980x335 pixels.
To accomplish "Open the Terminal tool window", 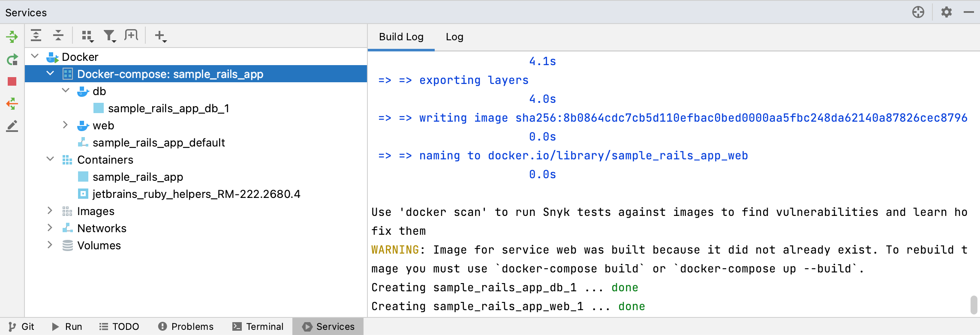I will tap(258, 326).
